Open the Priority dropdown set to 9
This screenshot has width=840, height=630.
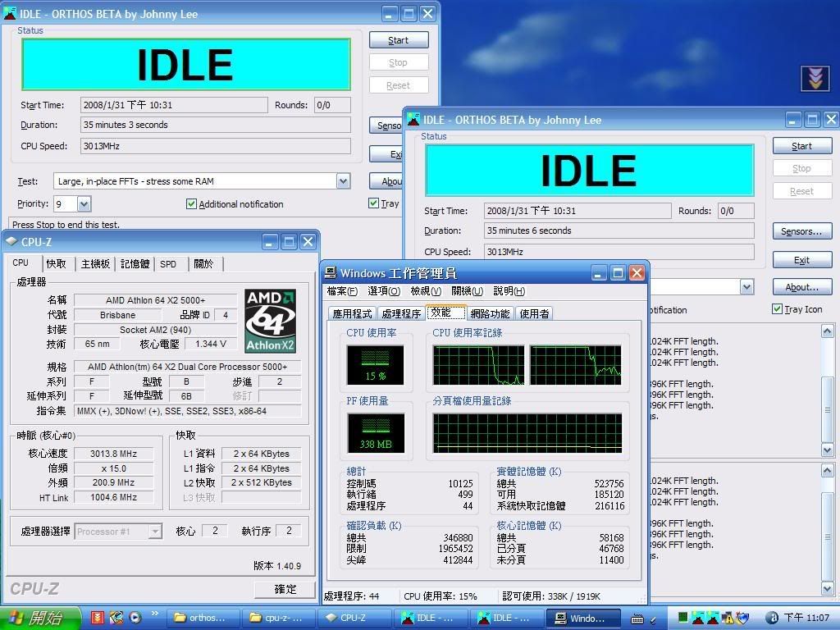[x=84, y=203]
